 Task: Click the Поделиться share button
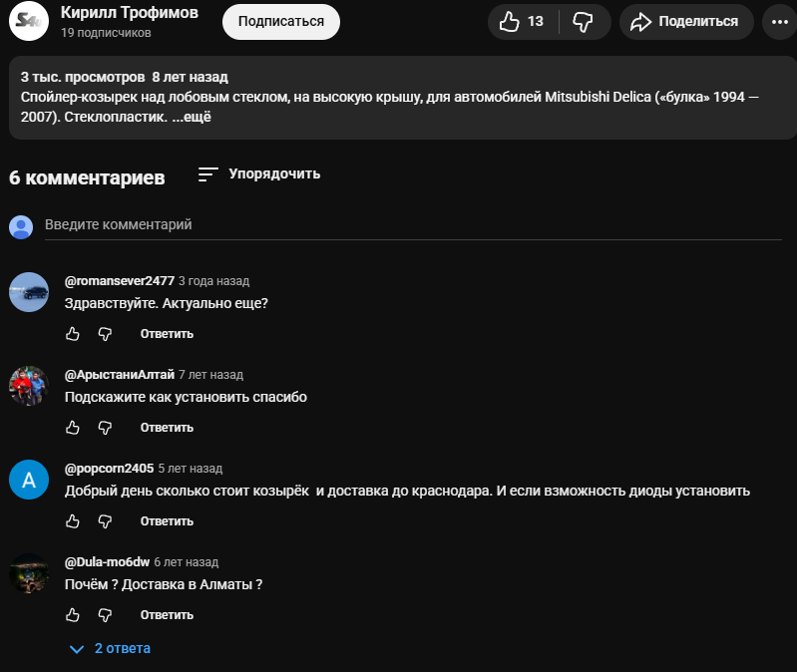coord(686,21)
